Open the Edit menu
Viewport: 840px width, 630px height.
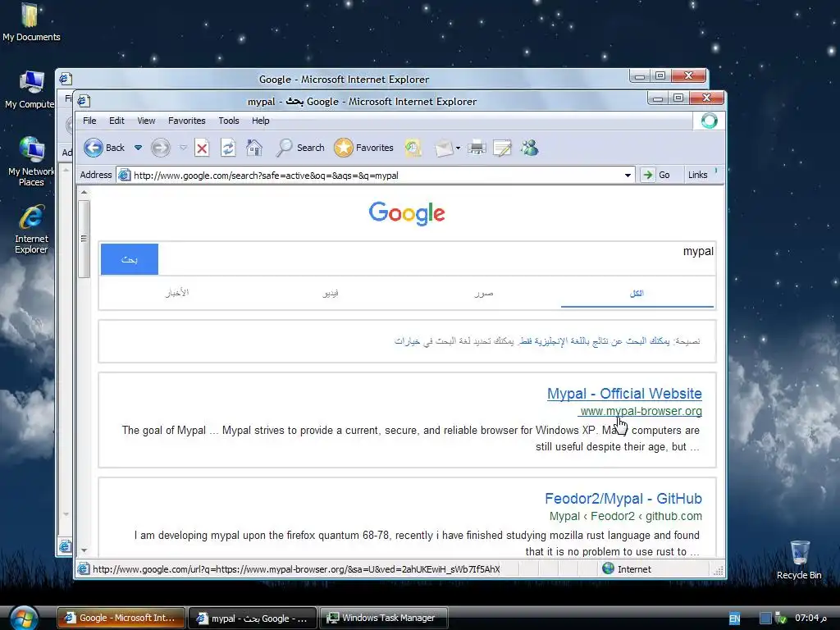point(116,121)
